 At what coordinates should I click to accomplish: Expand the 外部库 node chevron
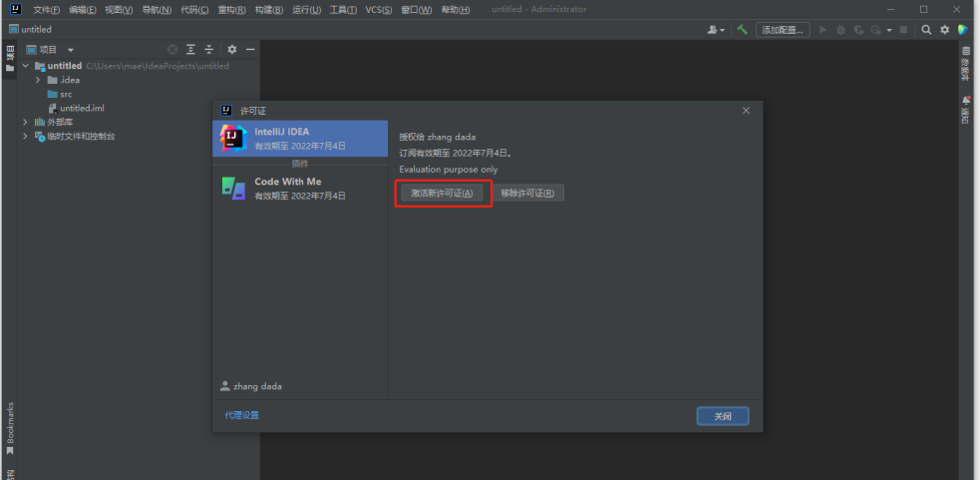(26, 122)
